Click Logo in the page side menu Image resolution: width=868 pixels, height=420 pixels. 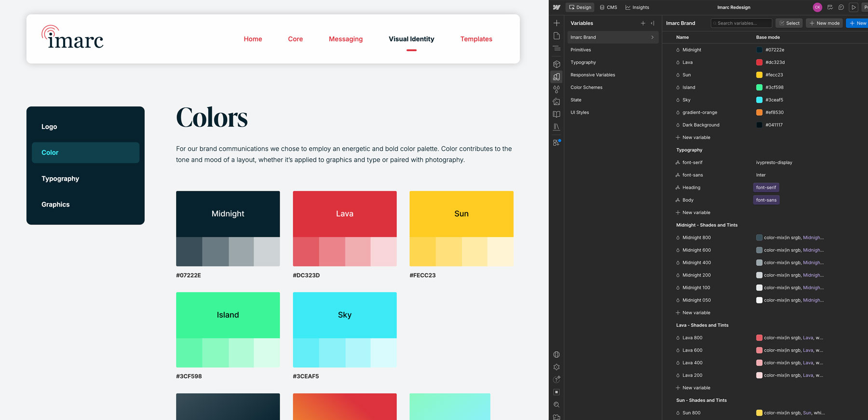point(49,127)
